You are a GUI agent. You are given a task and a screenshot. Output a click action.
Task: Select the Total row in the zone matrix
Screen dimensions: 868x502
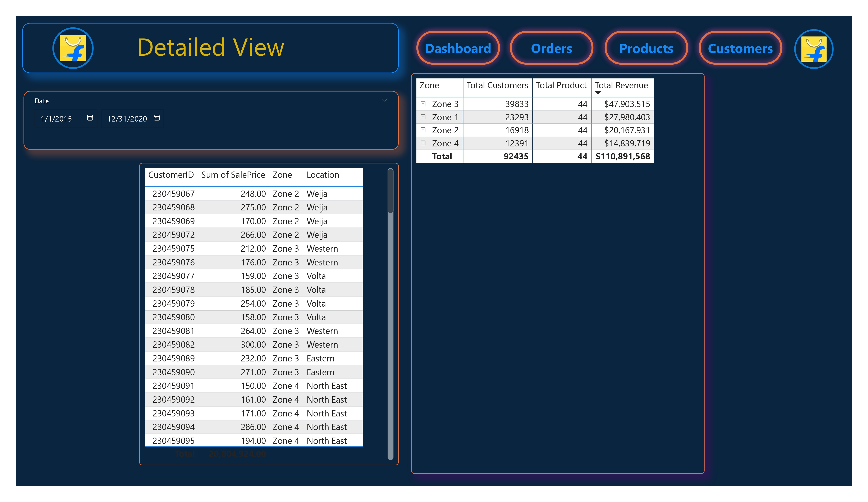tap(443, 156)
